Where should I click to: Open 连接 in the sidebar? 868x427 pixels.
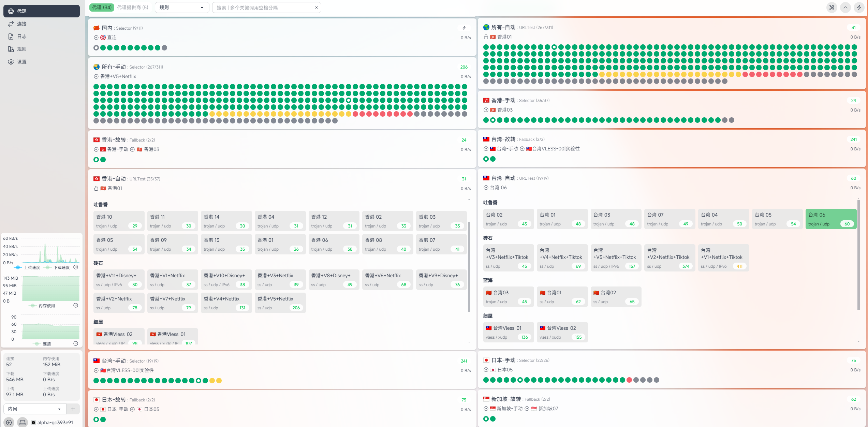click(x=22, y=24)
